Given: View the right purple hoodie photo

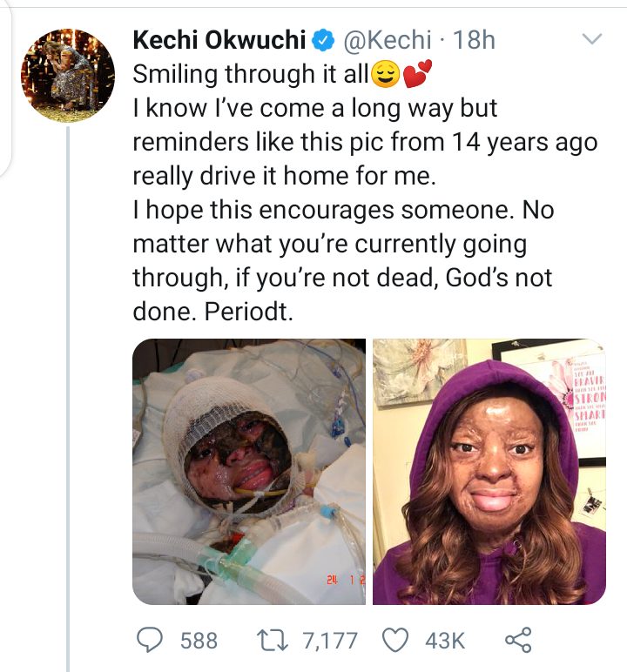Looking at the screenshot, I should pyautogui.click(x=489, y=471).
